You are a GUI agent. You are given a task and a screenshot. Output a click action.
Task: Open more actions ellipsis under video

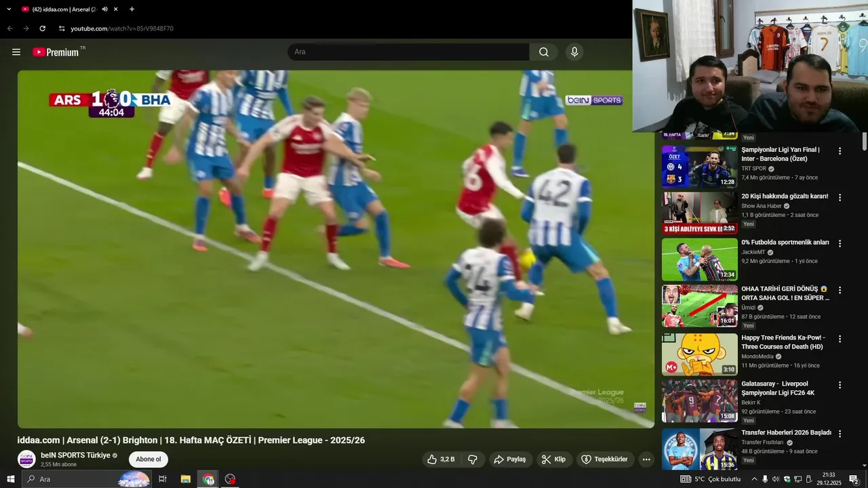[x=646, y=460]
